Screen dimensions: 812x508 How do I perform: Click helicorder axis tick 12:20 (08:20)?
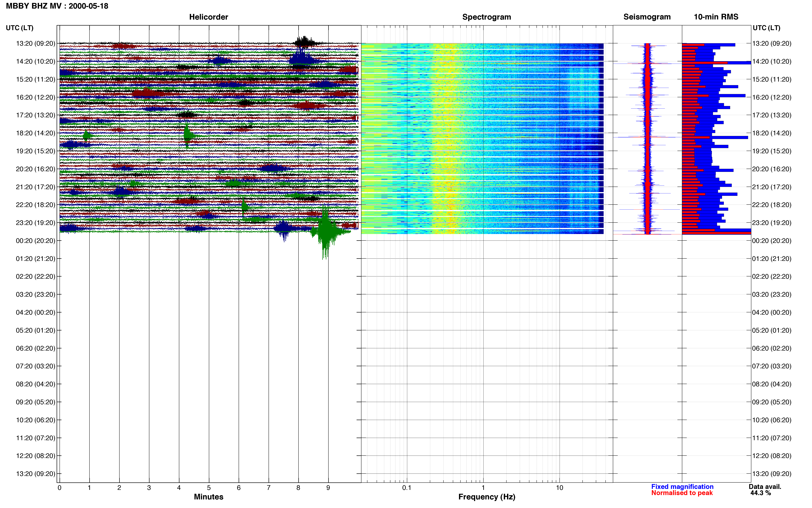coord(36,456)
